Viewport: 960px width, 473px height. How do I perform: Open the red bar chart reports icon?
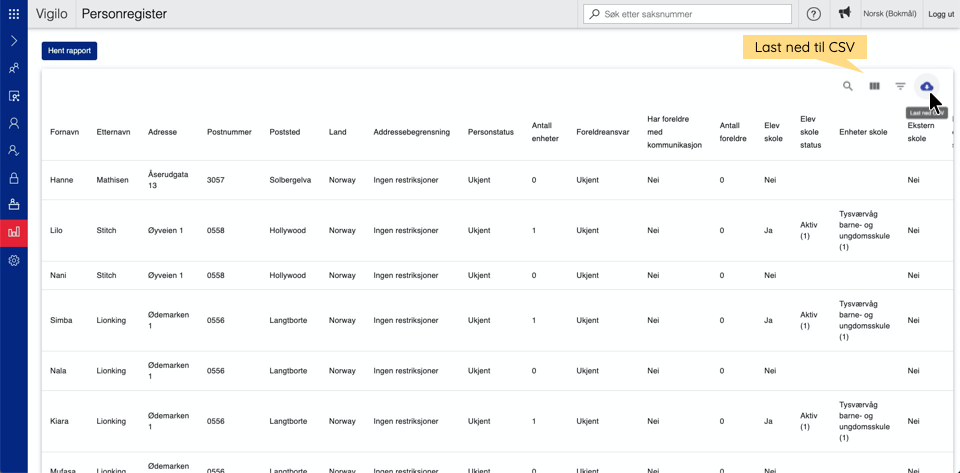point(14,232)
